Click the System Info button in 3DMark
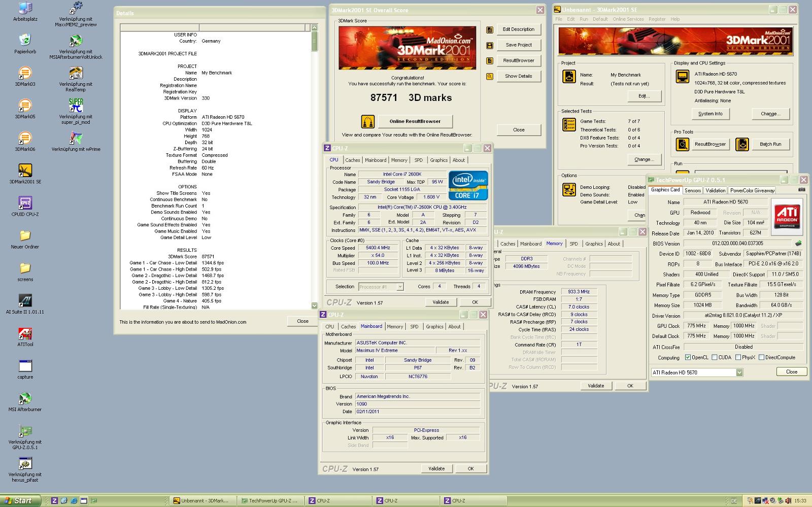The image size is (812, 507). point(710,114)
